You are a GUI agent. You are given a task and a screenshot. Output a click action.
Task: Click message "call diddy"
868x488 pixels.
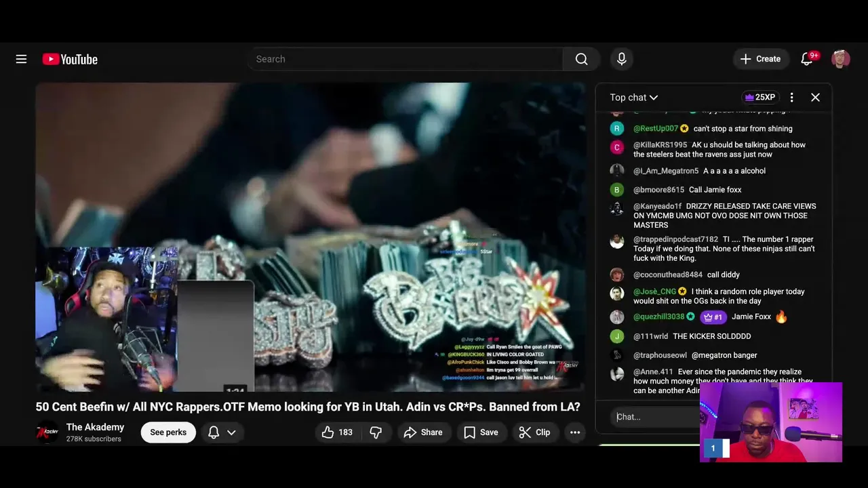[723, 275]
